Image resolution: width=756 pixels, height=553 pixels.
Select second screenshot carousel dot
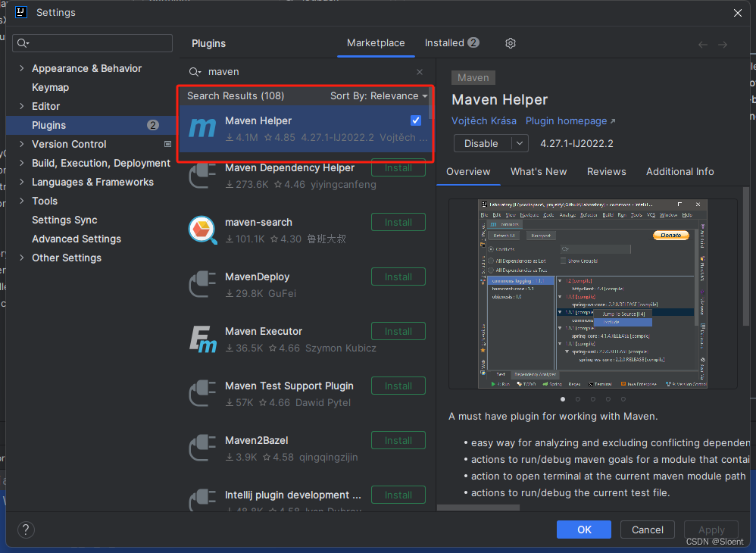tap(578, 399)
